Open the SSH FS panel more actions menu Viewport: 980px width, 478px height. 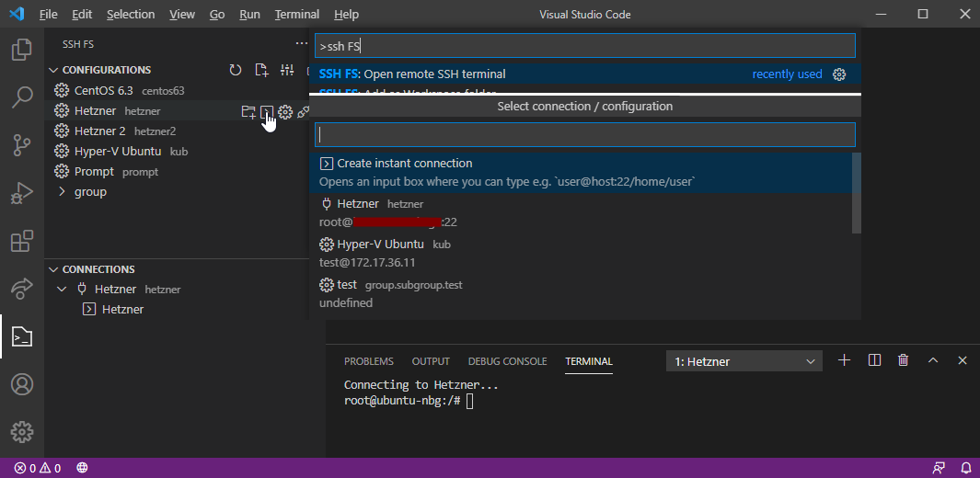[301, 44]
